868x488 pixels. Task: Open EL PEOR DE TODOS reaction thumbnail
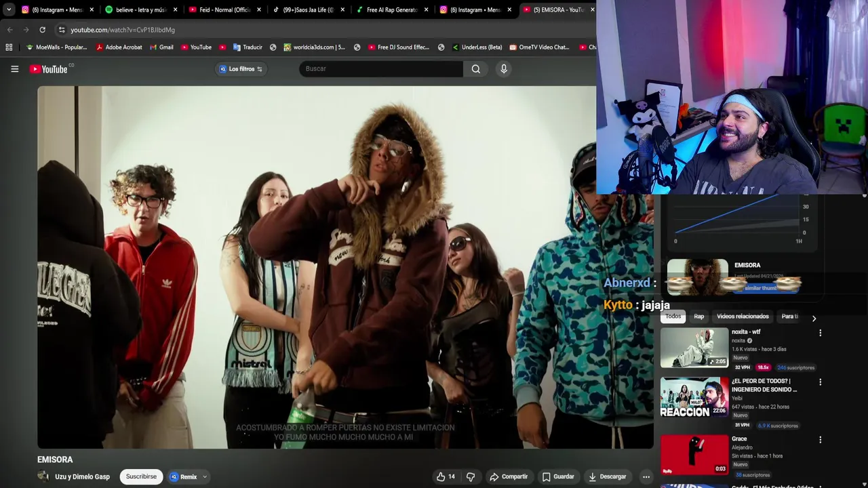click(x=694, y=397)
